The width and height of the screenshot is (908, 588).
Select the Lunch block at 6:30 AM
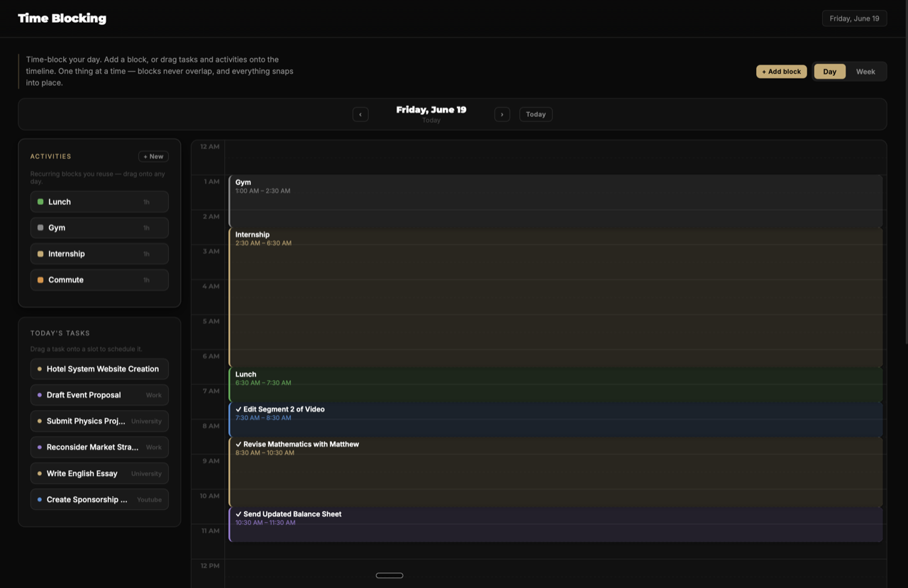(x=555, y=384)
